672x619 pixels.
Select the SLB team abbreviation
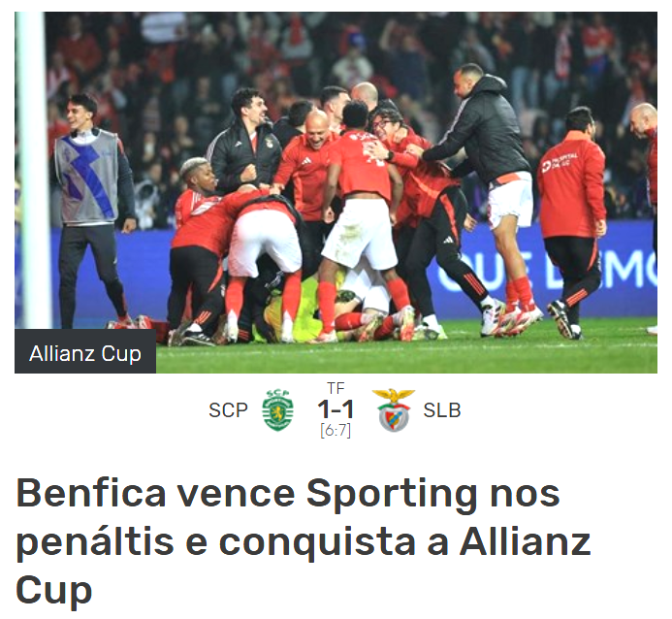442,410
